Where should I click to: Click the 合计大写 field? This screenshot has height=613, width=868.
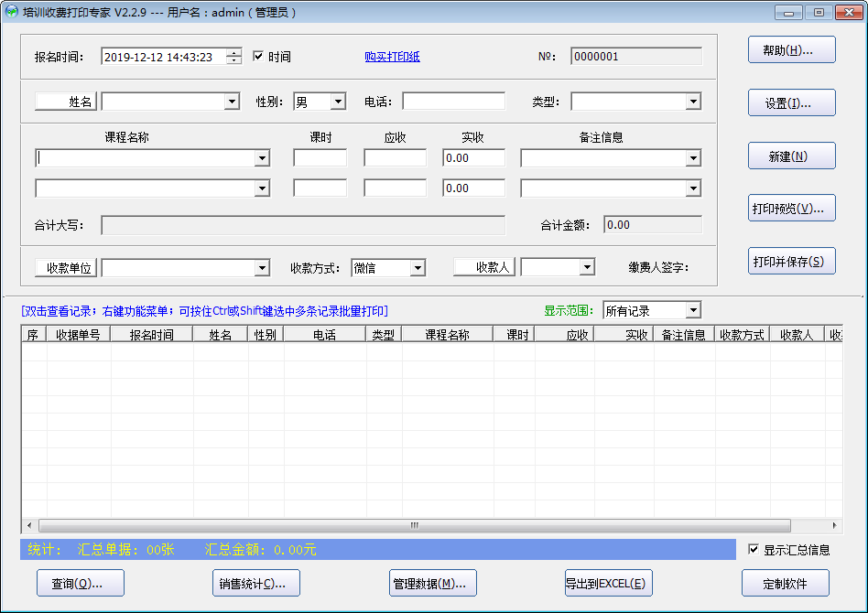(x=303, y=225)
